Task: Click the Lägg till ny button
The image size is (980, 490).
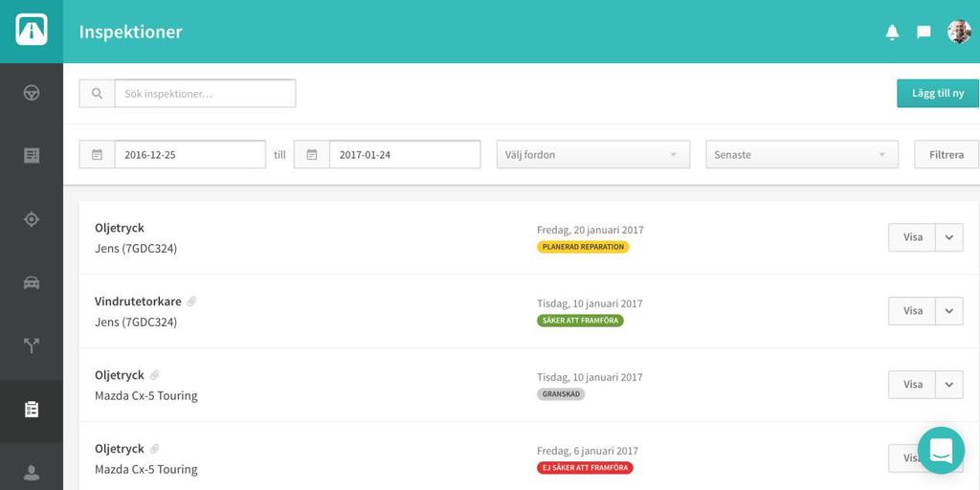Action: click(x=938, y=93)
